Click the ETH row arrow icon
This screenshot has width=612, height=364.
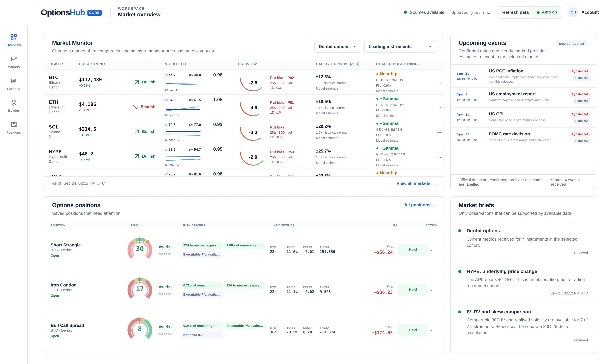(439, 108)
